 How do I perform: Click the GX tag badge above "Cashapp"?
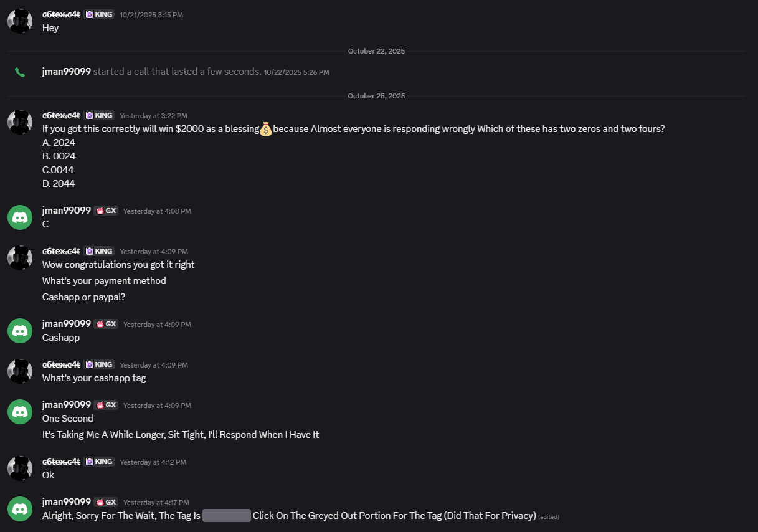pyautogui.click(x=106, y=324)
